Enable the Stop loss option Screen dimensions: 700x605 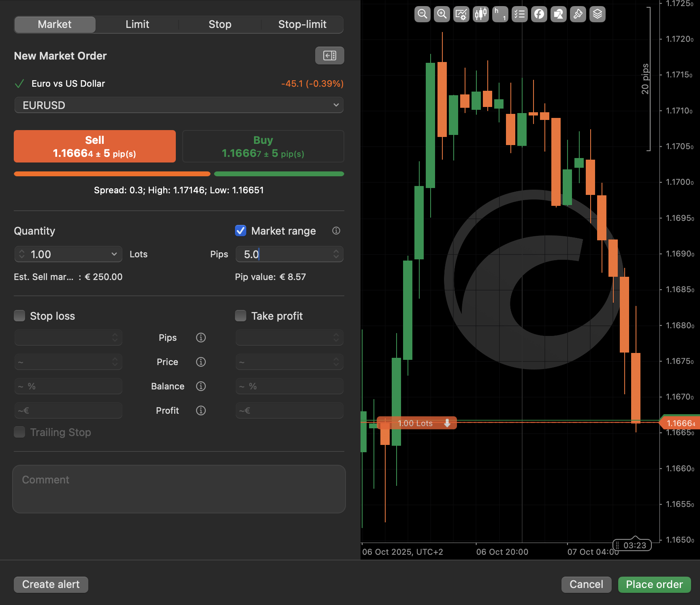pyautogui.click(x=19, y=315)
